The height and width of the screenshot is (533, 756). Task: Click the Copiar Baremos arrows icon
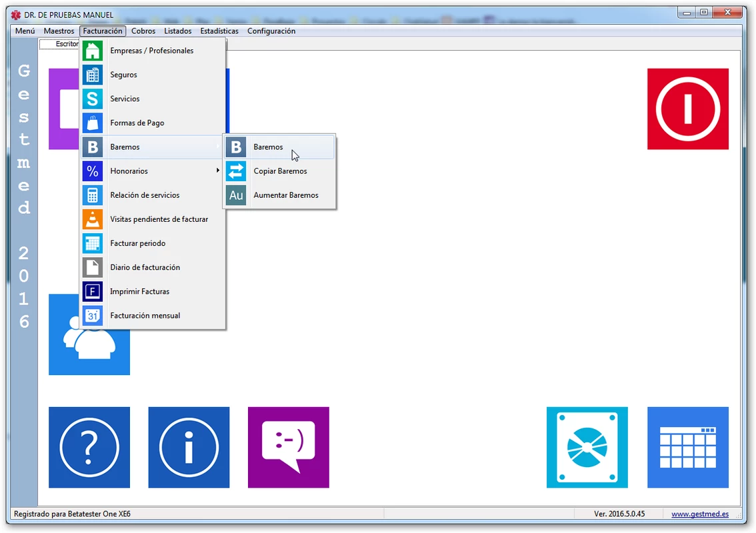pyautogui.click(x=236, y=171)
